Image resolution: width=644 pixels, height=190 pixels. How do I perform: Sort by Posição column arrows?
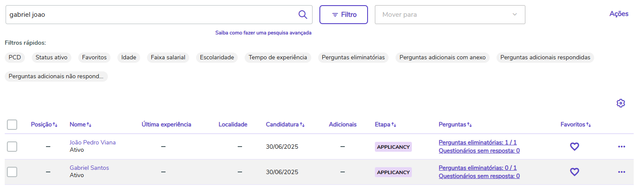pos(55,125)
